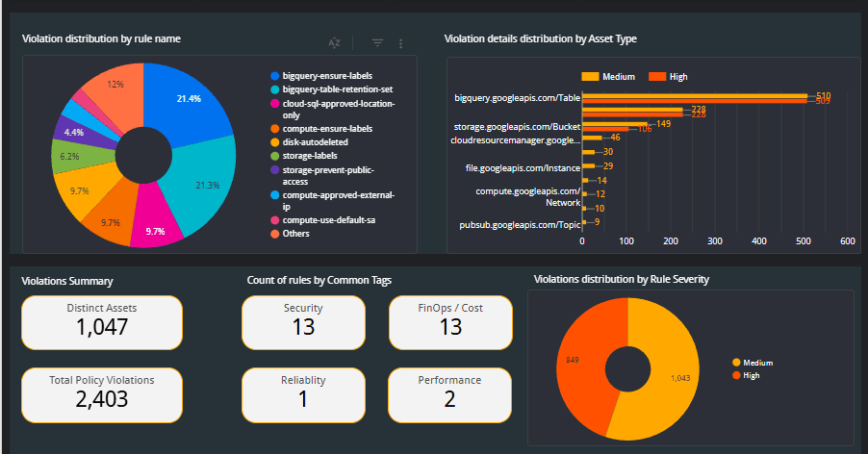
Task: Select the FinOps / Cost tag card
Action: pyautogui.click(x=450, y=322)
